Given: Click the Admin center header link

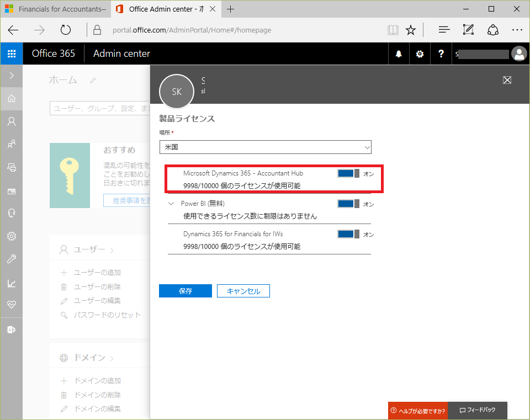Looking at the screenshot, I should coord(121,54).
